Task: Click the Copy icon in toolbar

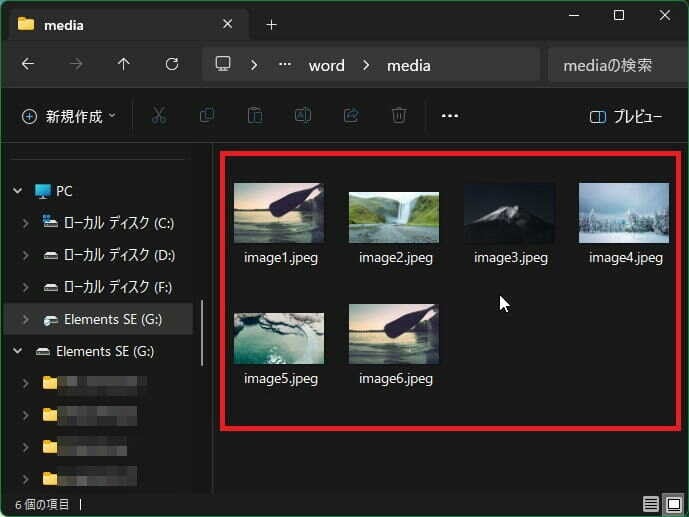Action: (x=207, y=116)
